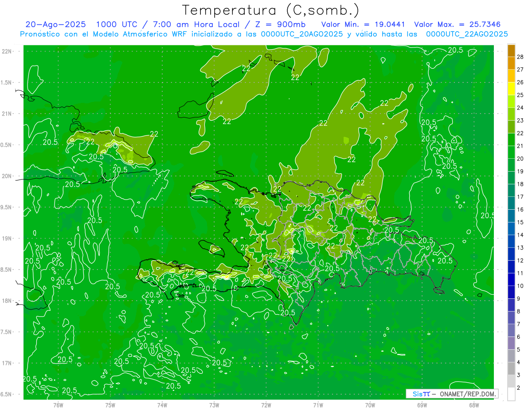Click the '72W' longitude axis label
The image size is (532, 411).
tap(266, 405)
